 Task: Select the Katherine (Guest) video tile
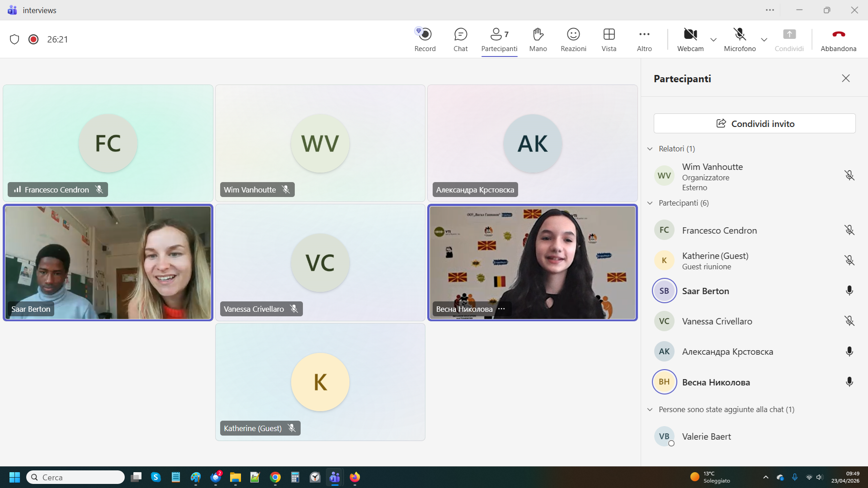[320, 382]
